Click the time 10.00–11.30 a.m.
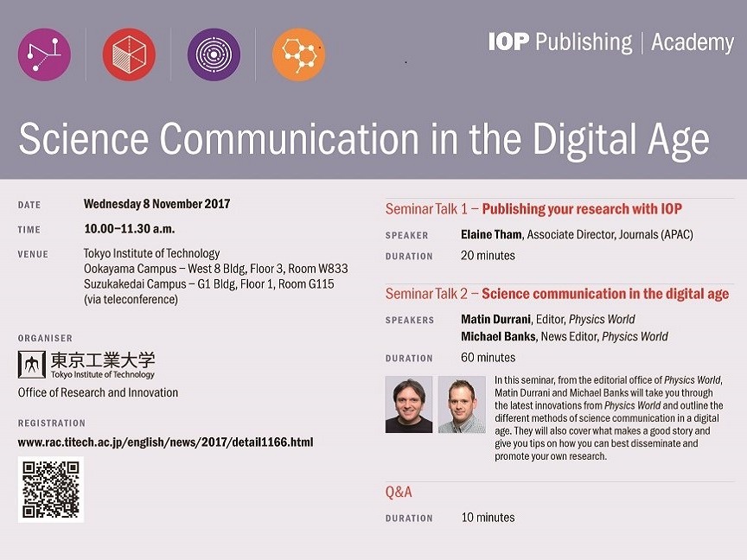 [x=129, y=228]
